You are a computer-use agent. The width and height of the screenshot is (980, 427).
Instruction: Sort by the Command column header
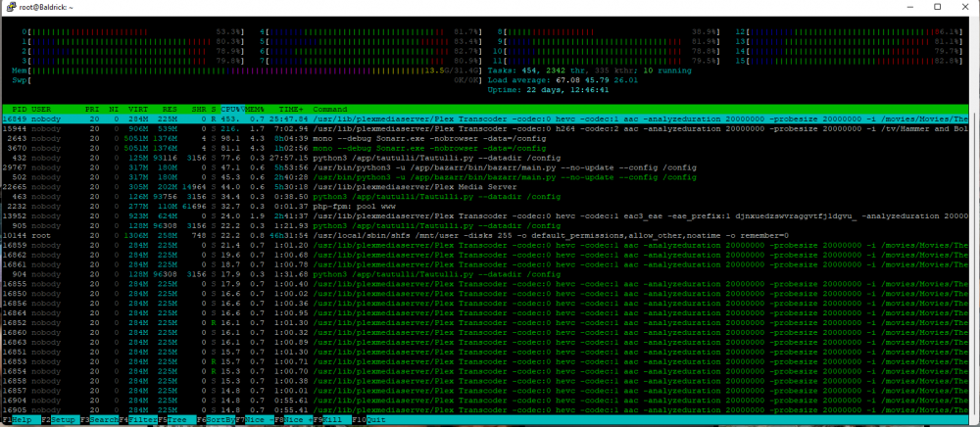point(332,110)
